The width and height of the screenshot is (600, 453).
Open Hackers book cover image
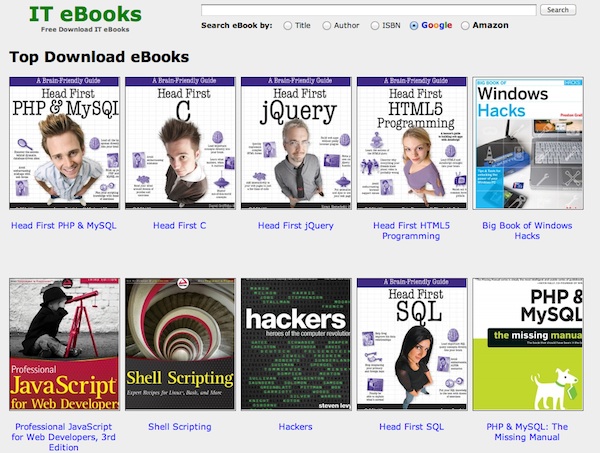pyautogui.click(x=296, y=344)
